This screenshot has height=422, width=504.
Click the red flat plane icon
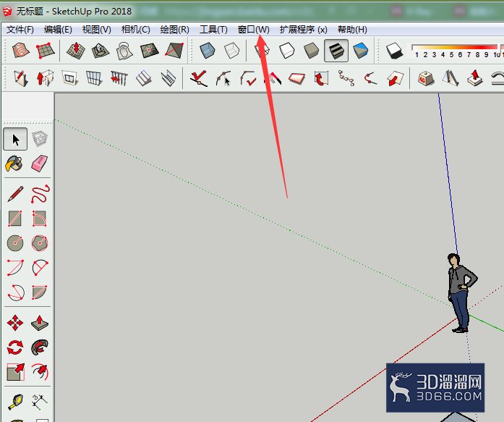pos(297,78)
